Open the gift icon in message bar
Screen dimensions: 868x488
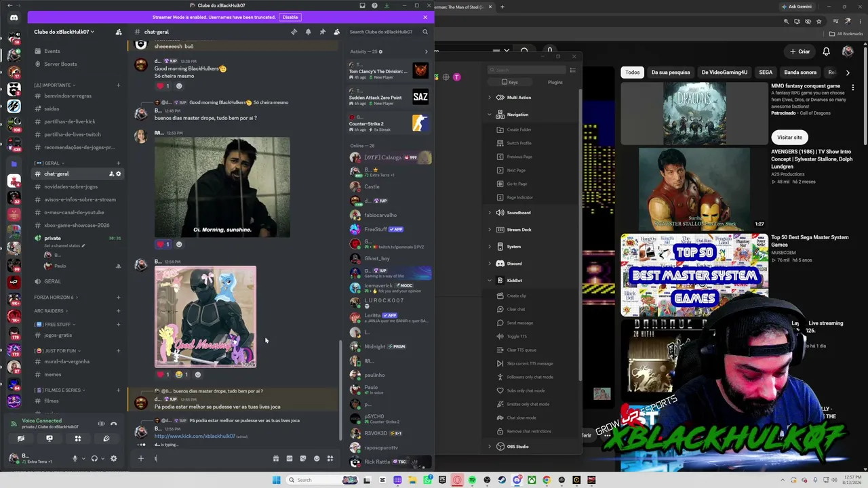pyautogui.click(x=276, y=458)
